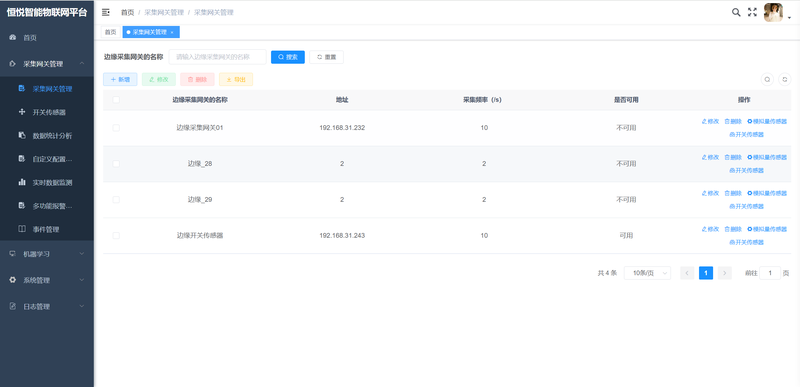Click 修改 in 边缘_28 row

pyautogui.click(x=710, y=158)
